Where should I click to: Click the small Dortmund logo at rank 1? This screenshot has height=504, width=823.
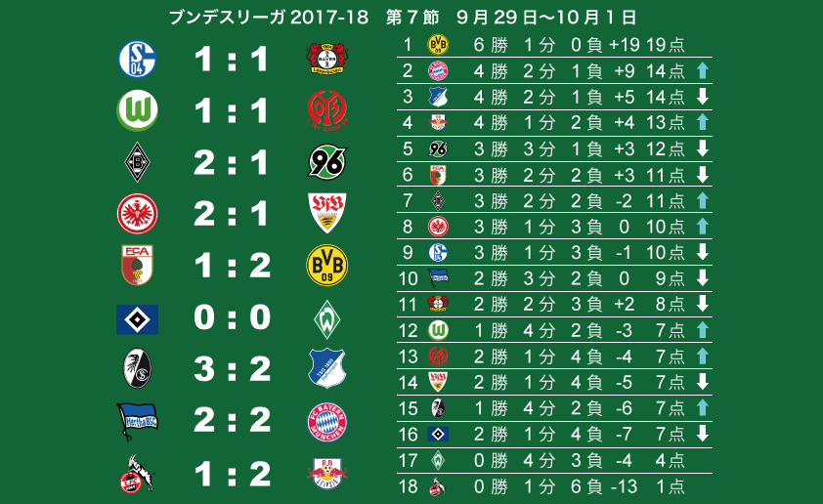tap(438, 45)
